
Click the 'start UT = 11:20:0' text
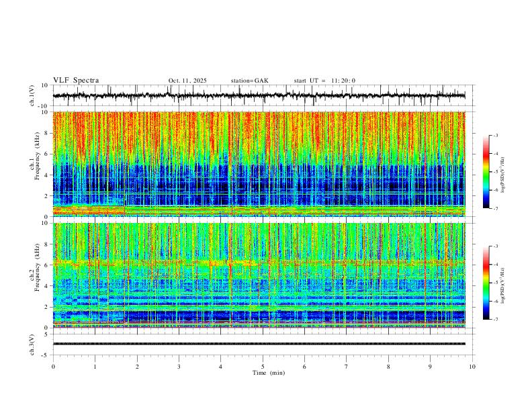click(x=324, y=81)
